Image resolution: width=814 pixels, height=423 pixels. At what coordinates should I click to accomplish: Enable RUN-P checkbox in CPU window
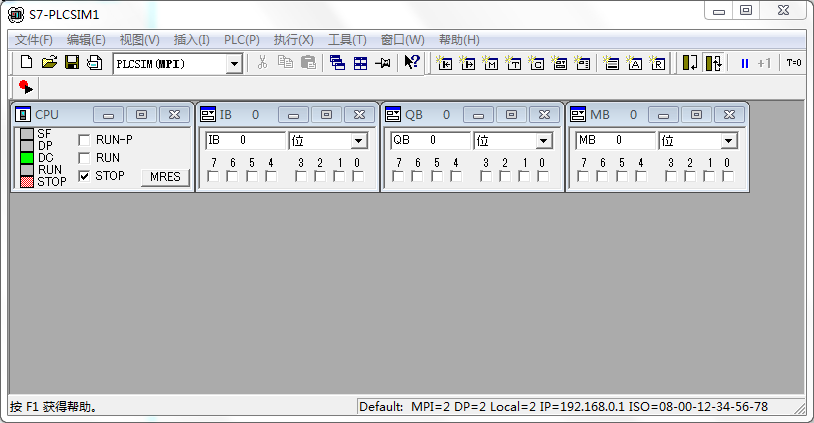tap(84, 140)
